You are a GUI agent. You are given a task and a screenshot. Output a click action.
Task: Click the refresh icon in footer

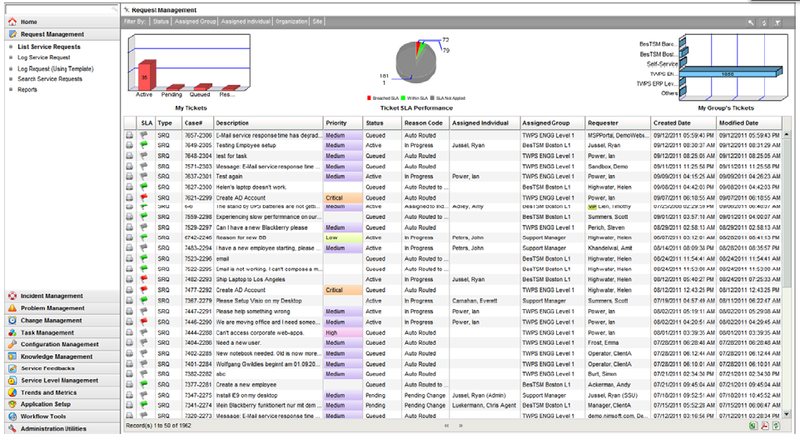point(776,426)
